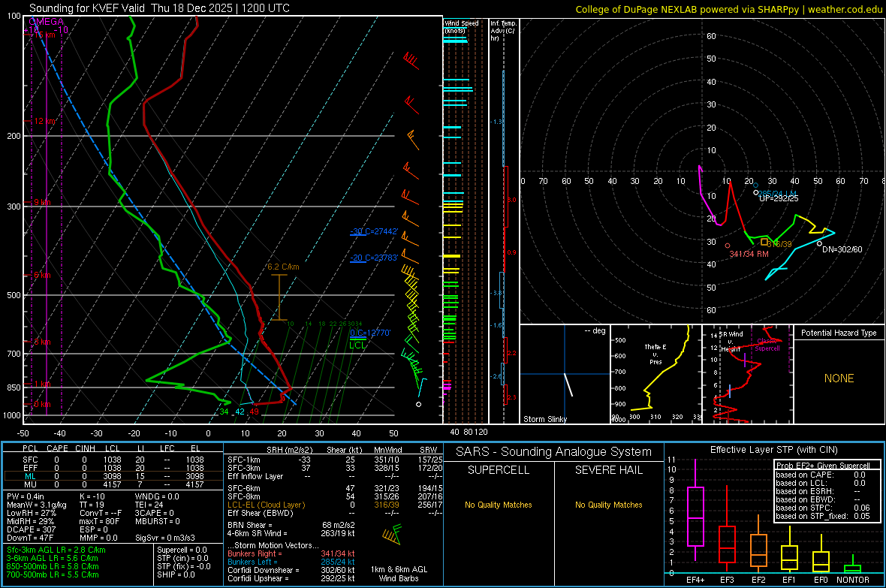Click the '700-500mb LR = 5.5 C/km' line
The width and height of the screenshot is (886, 588).
[53, 574]
